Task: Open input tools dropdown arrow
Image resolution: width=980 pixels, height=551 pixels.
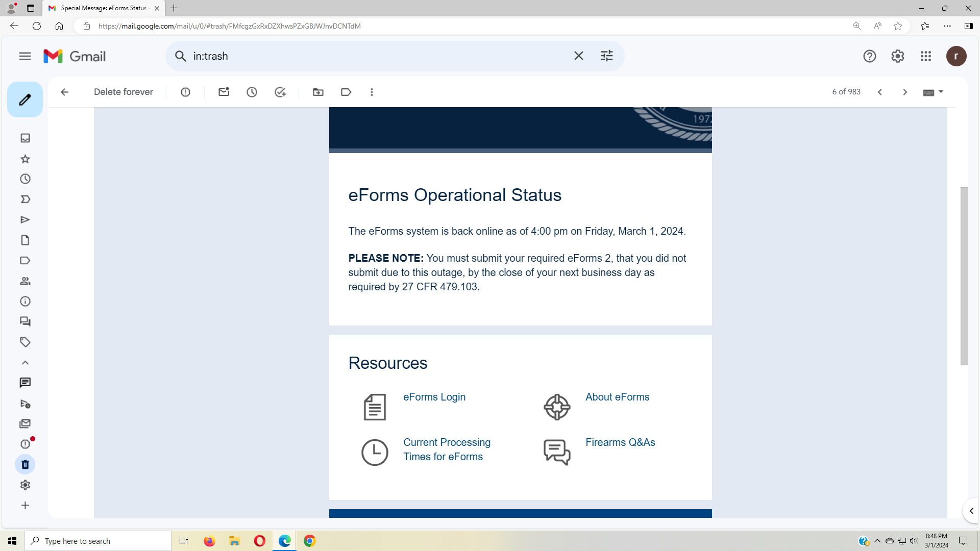Action: tap(941, 92)
